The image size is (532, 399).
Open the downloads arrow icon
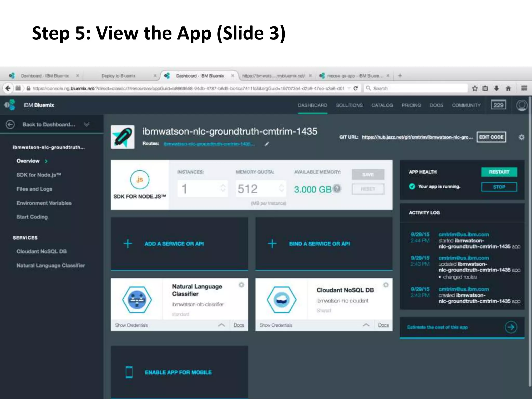click(497, 88)
